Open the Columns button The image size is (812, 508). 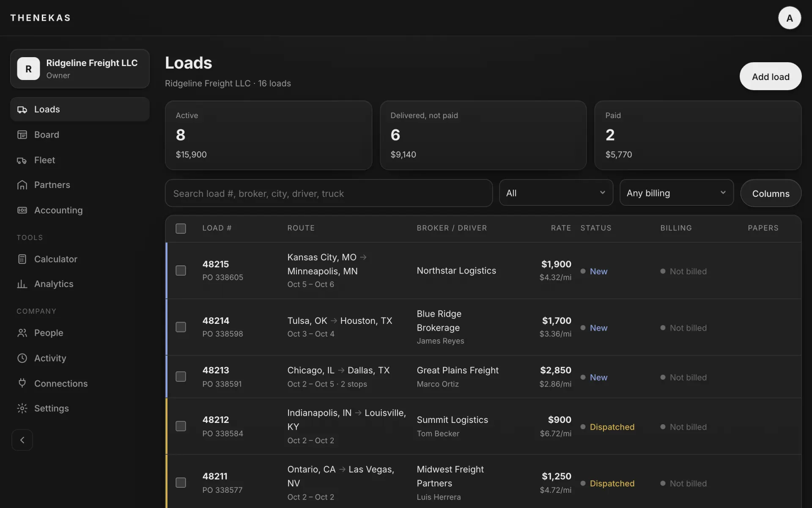point(771,193)
